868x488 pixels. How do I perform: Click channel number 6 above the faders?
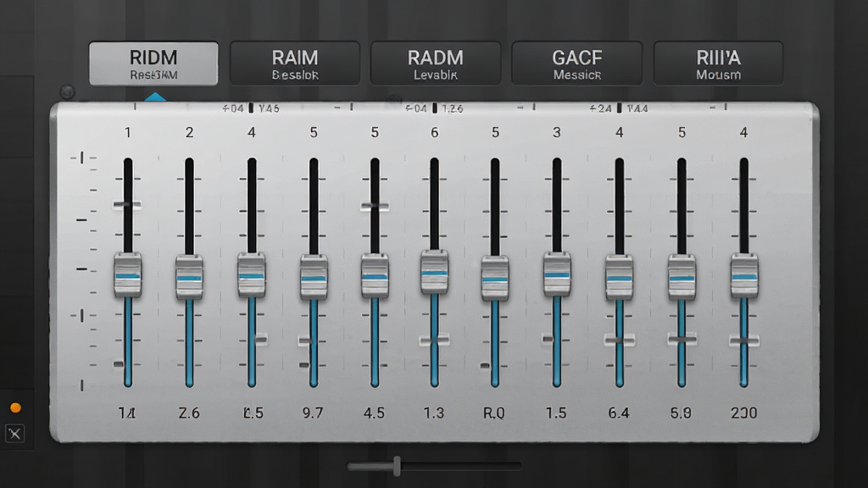435,133
